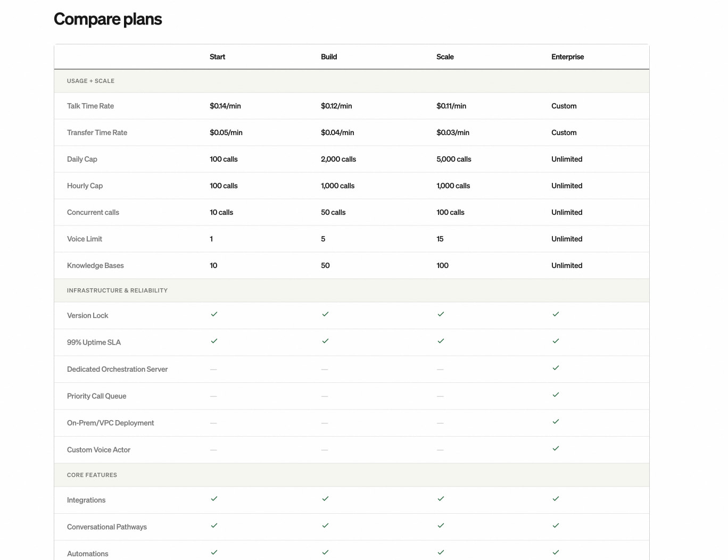Click 99% Uptime SLA checkmark under Scale
This screenshot has width=728, height=560.
click(441, 341)
